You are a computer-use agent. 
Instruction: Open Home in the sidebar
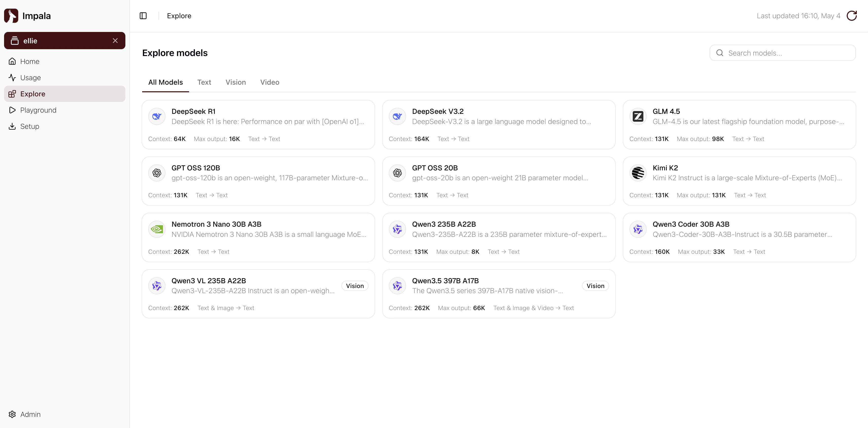(x=65, y=61)
